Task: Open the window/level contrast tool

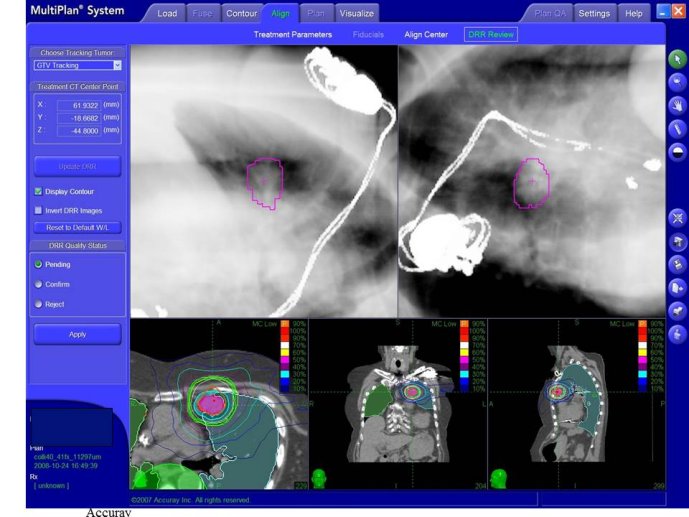Action: click(x=677, y=152)
